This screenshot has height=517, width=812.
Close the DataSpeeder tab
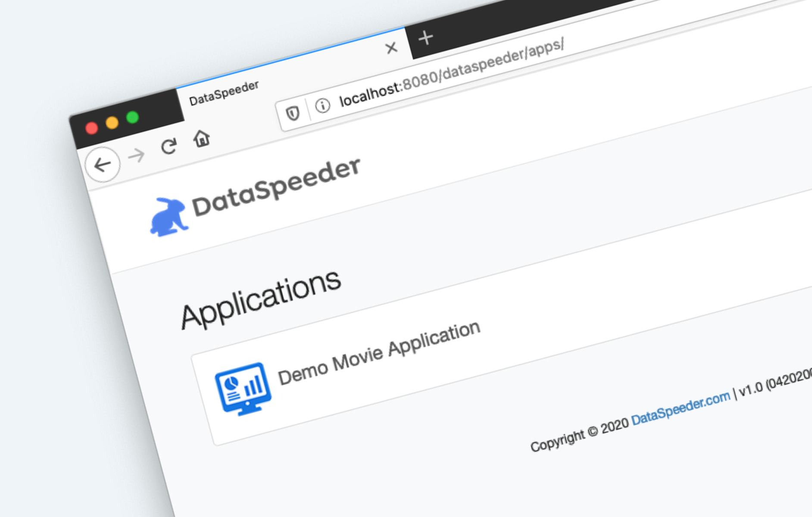(x=391, y=48)
